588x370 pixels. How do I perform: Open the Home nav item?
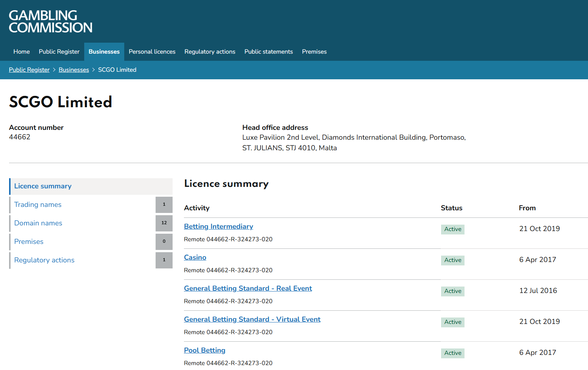22,52
